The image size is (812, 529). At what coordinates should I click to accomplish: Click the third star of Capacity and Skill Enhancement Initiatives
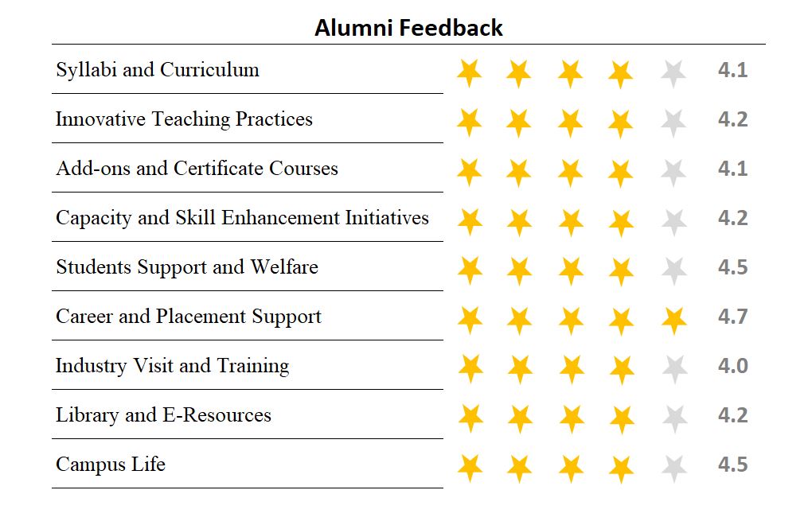[571, 221]
